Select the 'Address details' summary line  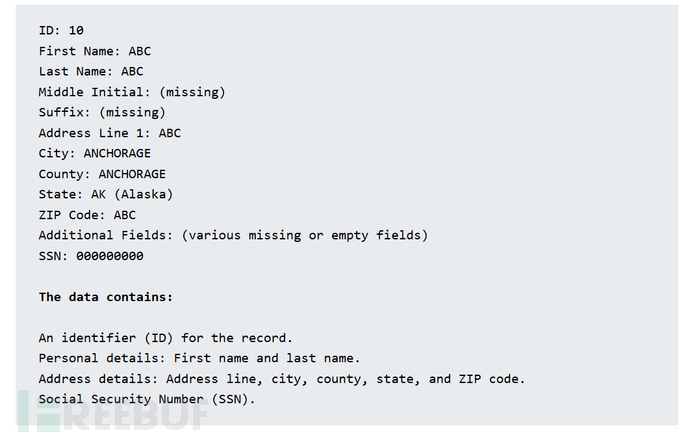282,378
